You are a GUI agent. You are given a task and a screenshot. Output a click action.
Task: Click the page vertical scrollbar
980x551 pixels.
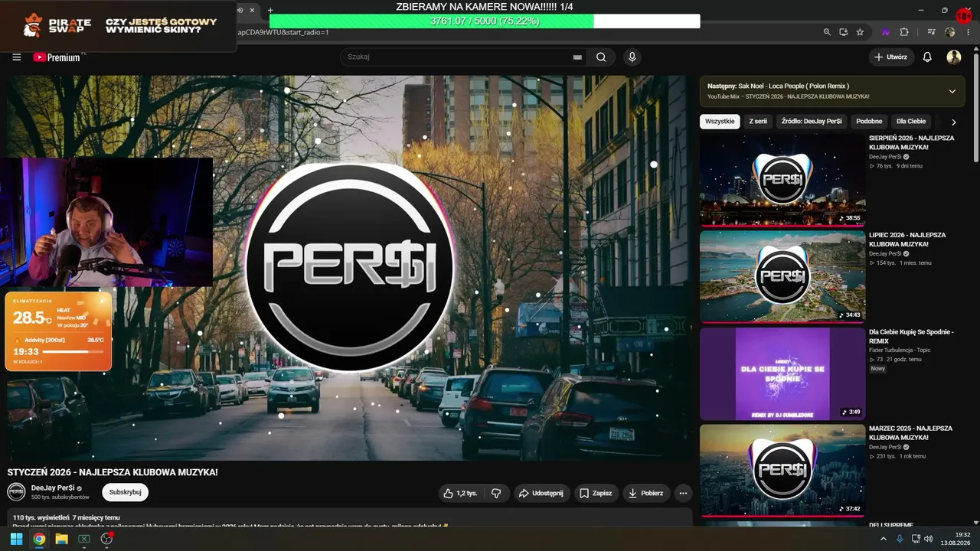[975, 107]
